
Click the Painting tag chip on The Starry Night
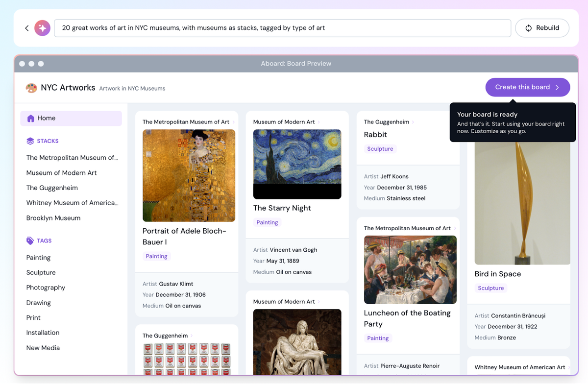point(267,222)
